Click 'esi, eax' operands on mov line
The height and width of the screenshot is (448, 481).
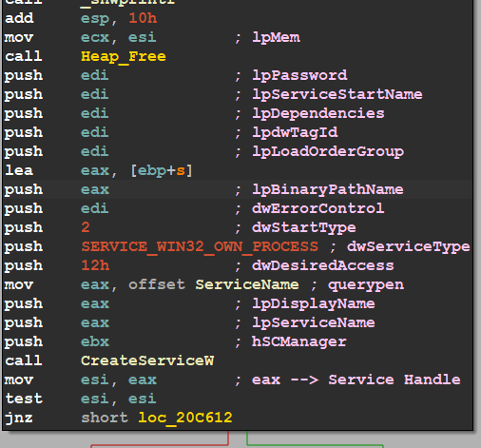point(119,380)
